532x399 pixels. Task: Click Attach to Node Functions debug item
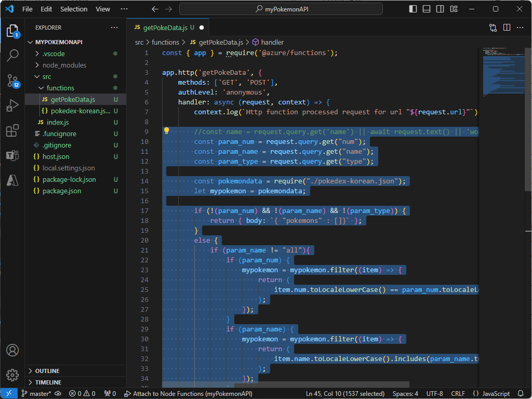coord(188,394)
